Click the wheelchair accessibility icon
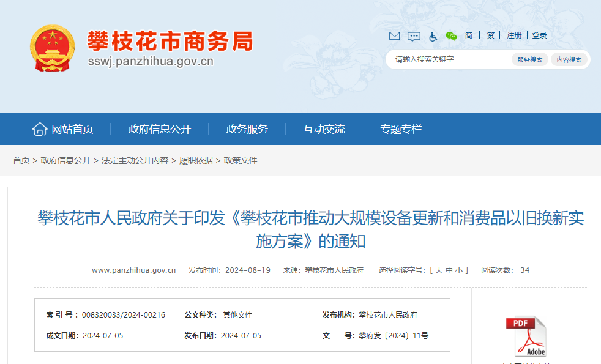Image resolution: width=601 pixels, height=364 pixels. click(433, 36)
